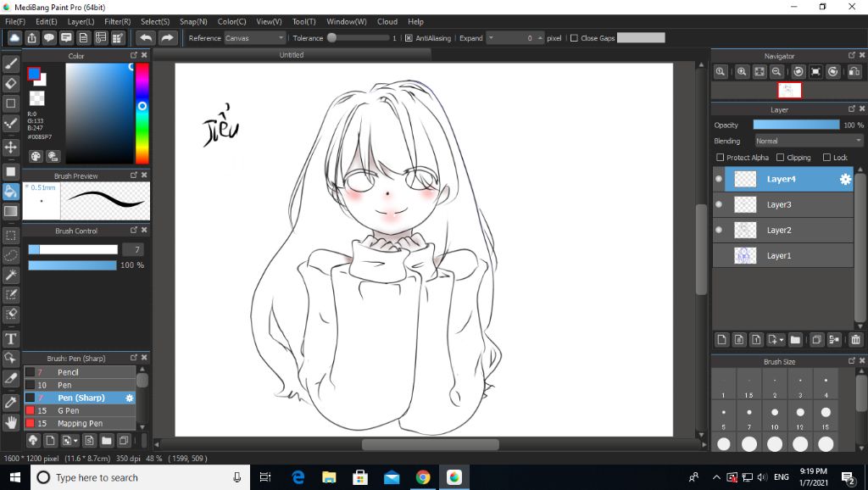The width and height of the screenshot is (868, 490).
Task: Enable Protect Alpha checkbox
Action: click(720, 157)
